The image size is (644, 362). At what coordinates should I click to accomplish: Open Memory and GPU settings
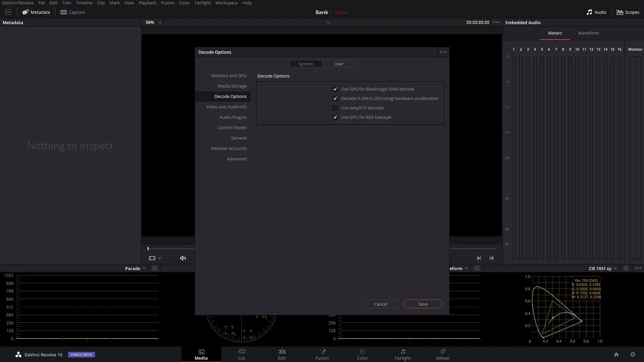point(229,75)
